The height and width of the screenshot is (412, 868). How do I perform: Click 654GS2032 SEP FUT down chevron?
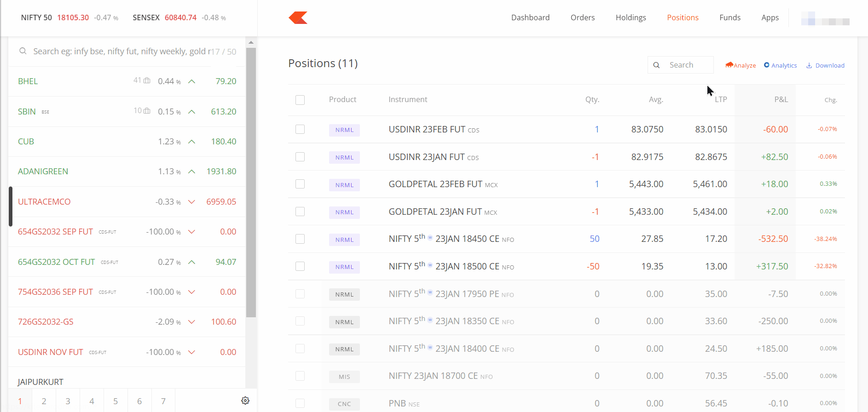192,232
